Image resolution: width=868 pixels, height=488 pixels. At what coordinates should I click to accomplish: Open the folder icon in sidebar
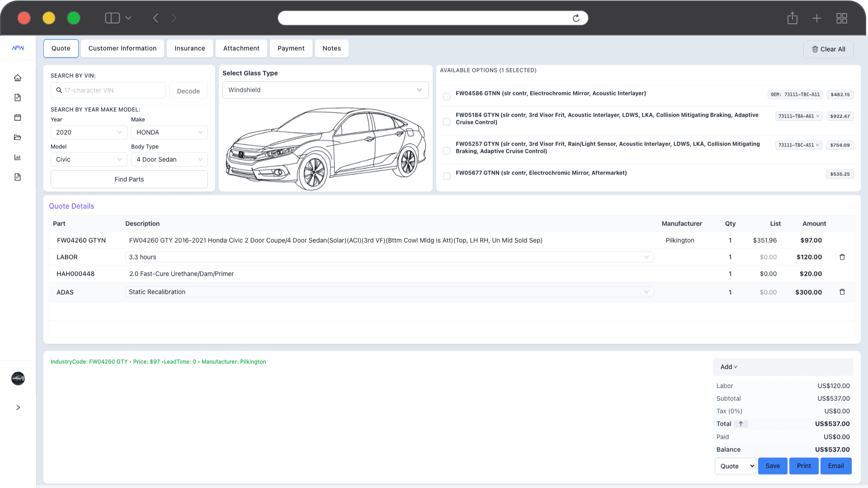tap(18, 137)
